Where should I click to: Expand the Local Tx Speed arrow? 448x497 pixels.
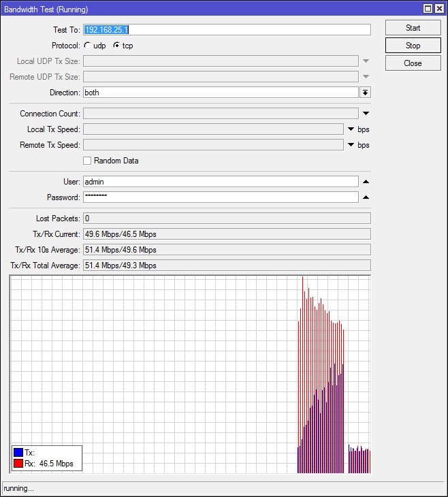coord(351,129)
